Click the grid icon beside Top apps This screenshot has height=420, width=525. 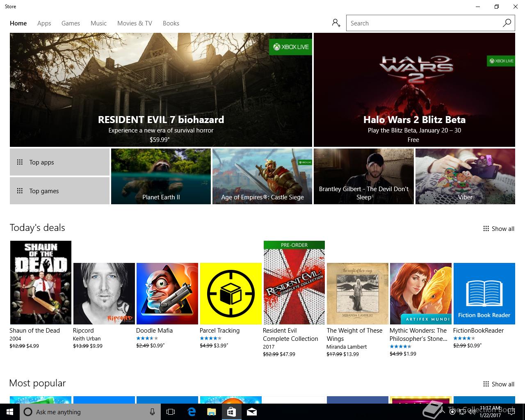point(20,162)
